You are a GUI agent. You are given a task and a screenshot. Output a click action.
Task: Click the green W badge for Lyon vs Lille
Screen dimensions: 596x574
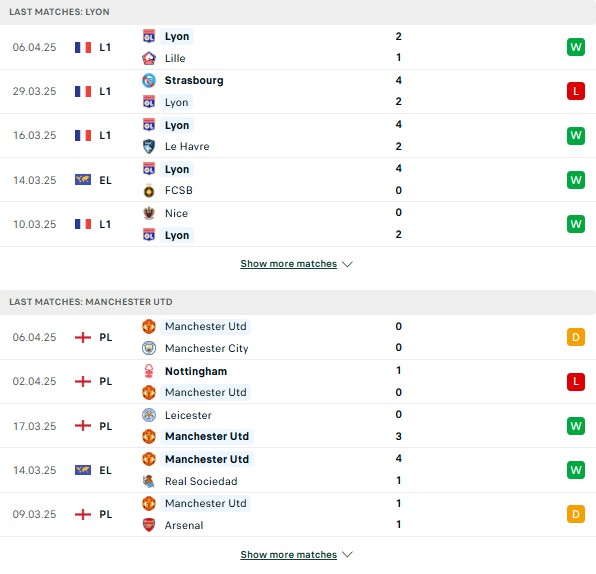coord(575,47)
